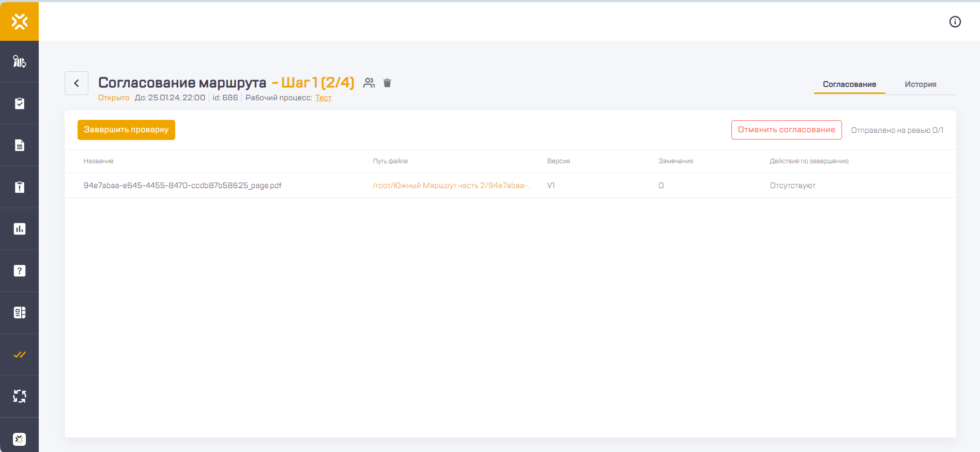Click Отменить согласование button
980x452 pixels.
coord(786,130)
